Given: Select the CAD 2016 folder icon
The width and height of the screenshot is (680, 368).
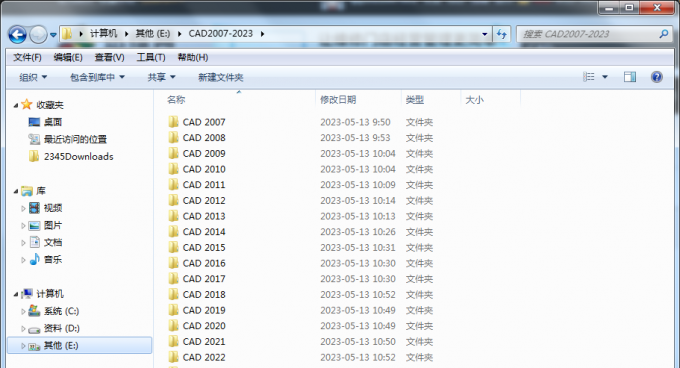Looking at the screenshot, I should pos(173,263).
